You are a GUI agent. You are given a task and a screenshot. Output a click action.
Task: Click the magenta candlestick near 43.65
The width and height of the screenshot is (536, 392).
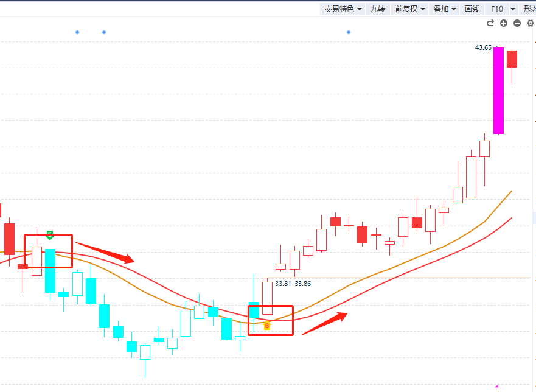click(x=498, y=90)
